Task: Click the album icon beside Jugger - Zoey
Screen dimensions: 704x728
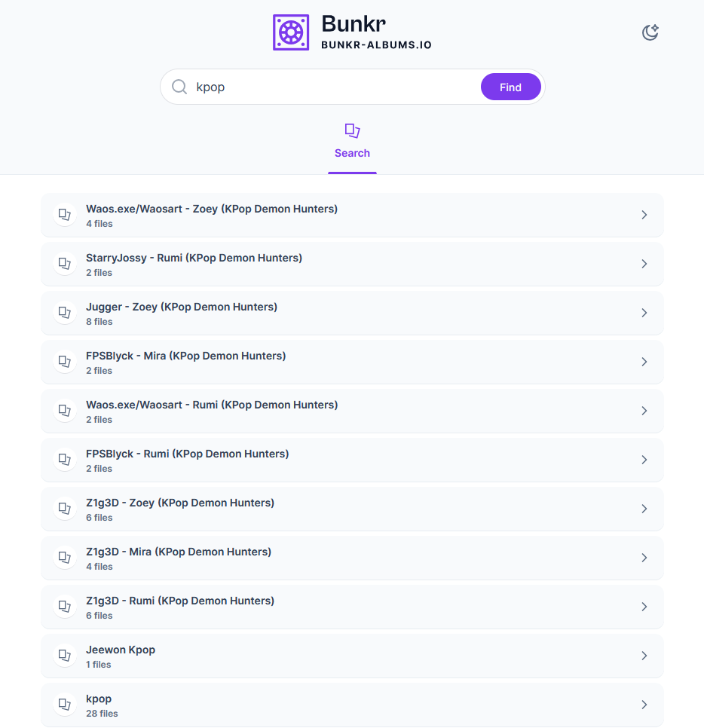Action: click(65, 313)
